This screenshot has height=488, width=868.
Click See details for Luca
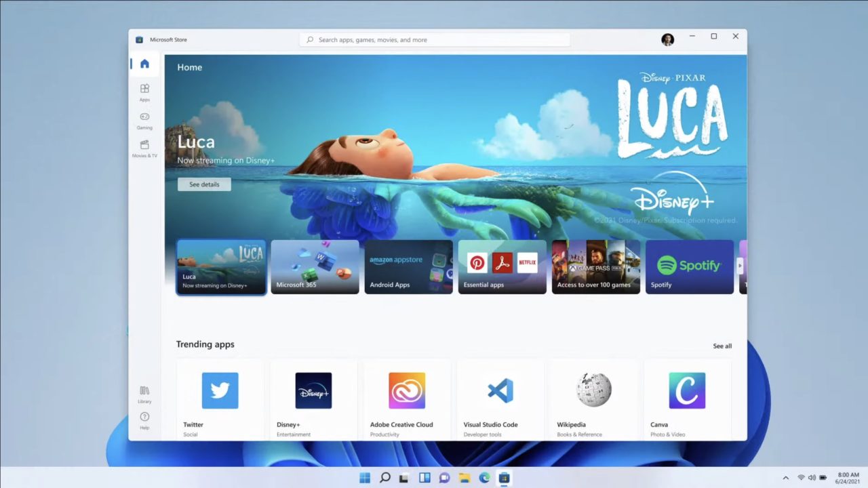pyautogui.click(x=203, y=184)
